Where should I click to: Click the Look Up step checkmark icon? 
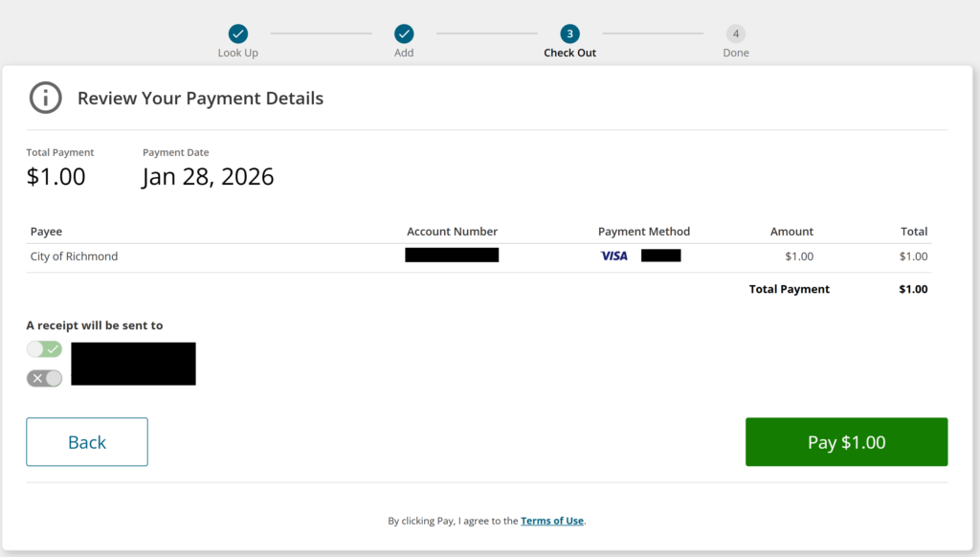click(x=238, y=33)
